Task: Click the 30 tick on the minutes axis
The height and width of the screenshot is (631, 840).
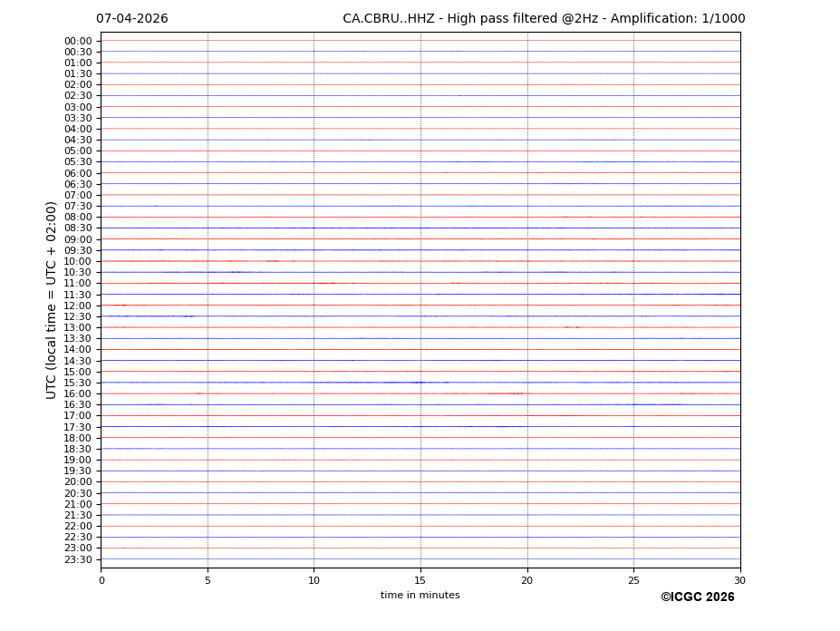Action: (x=739, y=580)
